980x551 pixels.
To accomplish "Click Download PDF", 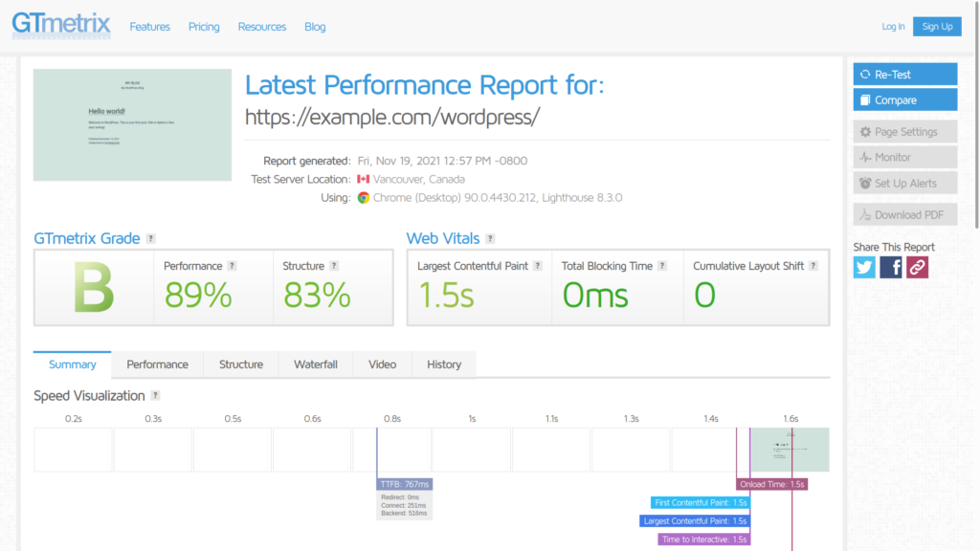I will click(x=905, y=215).
